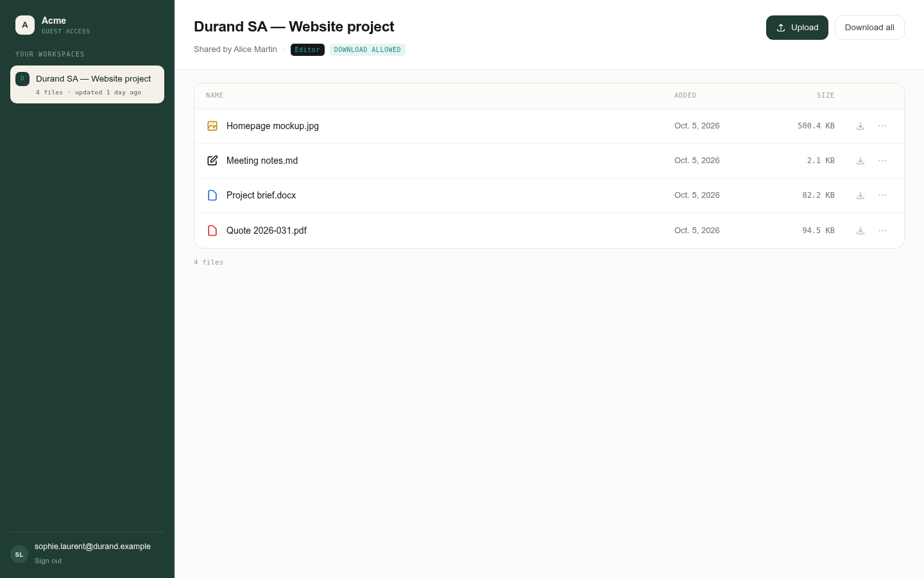Show more actions for Project brief.docx

coord(882,195)
